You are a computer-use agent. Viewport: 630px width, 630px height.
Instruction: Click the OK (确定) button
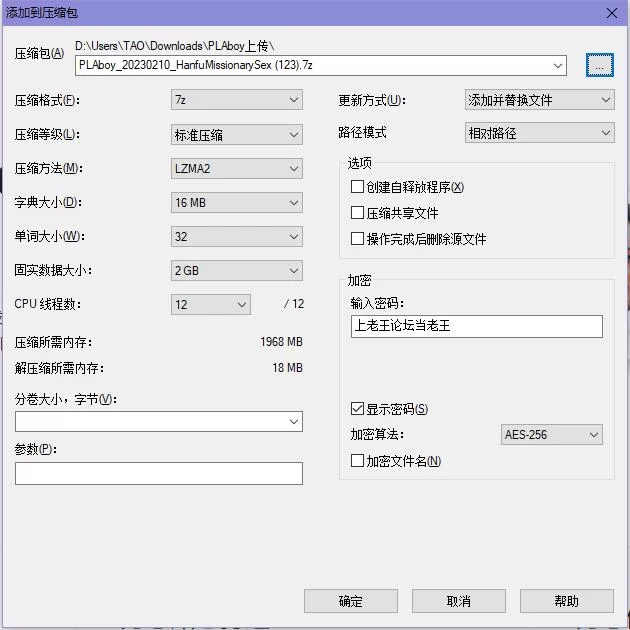(350, 601)
